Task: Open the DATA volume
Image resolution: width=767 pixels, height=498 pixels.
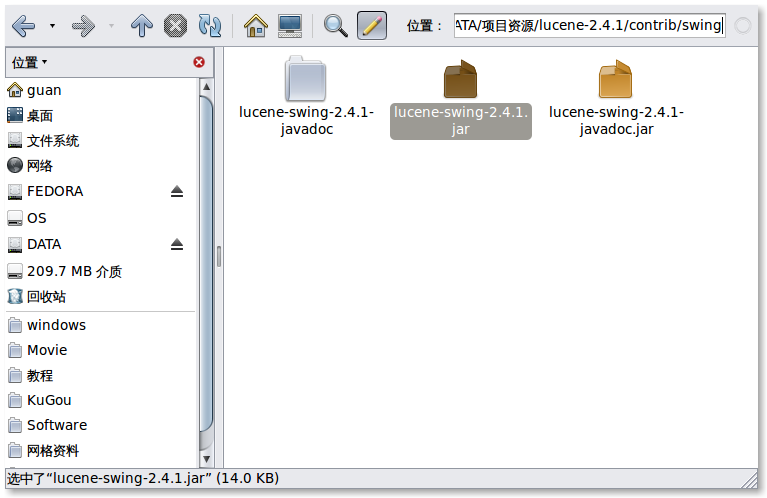Action: click(86, 244)
